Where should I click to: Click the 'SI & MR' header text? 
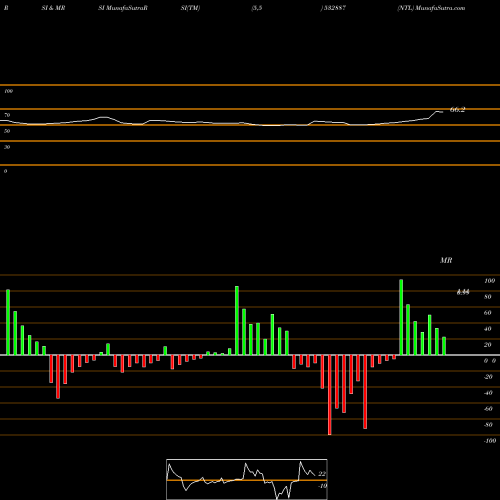point(53,8)
